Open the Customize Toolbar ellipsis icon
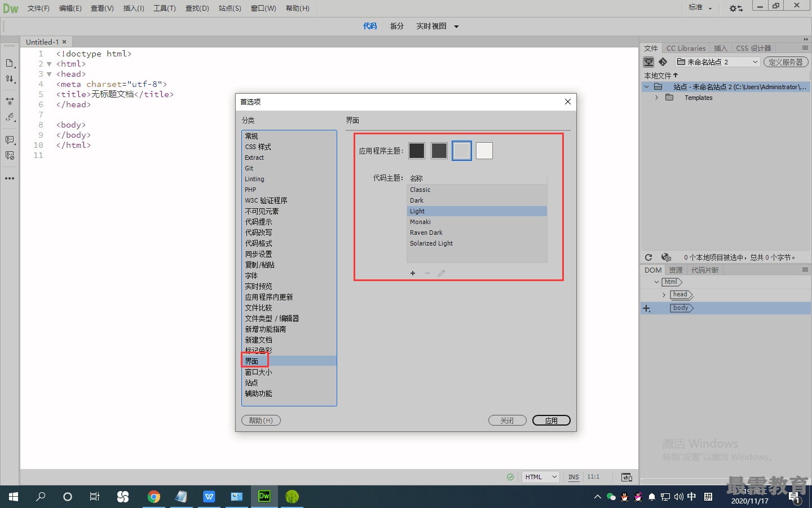 (x=10, y=178)
